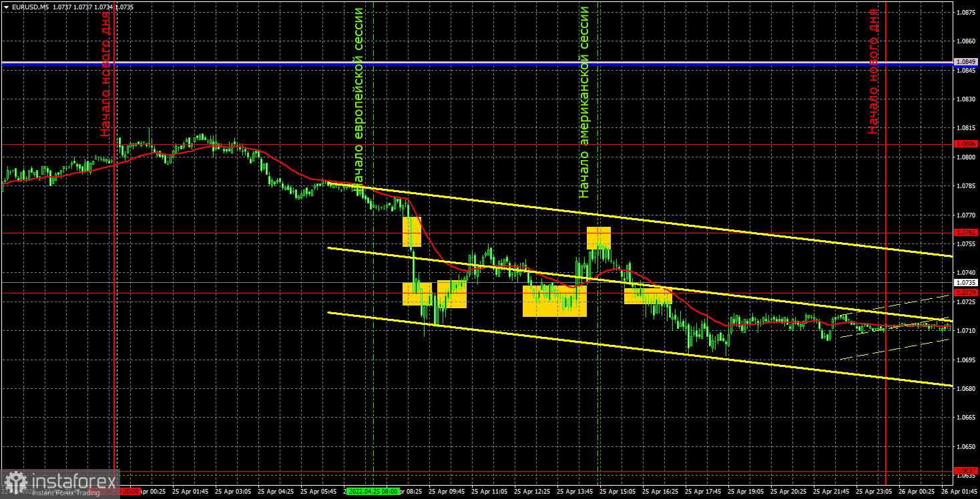This screenshot has width=980, height=499.
Task: Select the yellow rectangle near 16:25 on 1.0729
Action: [648, 295]
